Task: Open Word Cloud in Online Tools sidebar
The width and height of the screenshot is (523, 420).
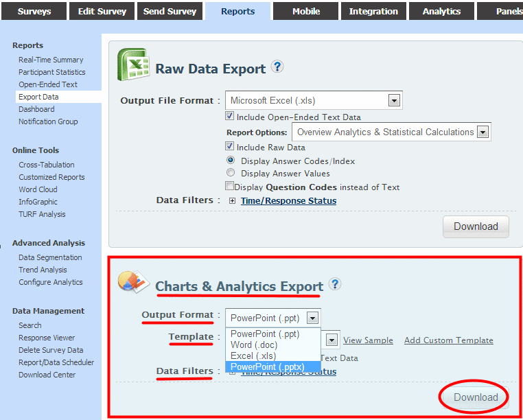Action: coord(38,189)
